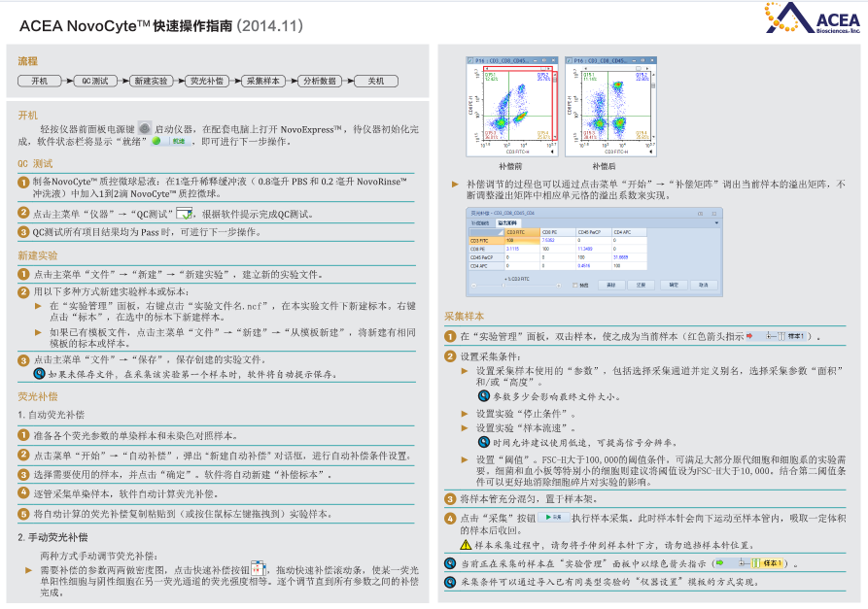Click the 采集样本 step in the workflow
Image resolution: width=868 pixels, height=609 pixels.
[263, 81]
